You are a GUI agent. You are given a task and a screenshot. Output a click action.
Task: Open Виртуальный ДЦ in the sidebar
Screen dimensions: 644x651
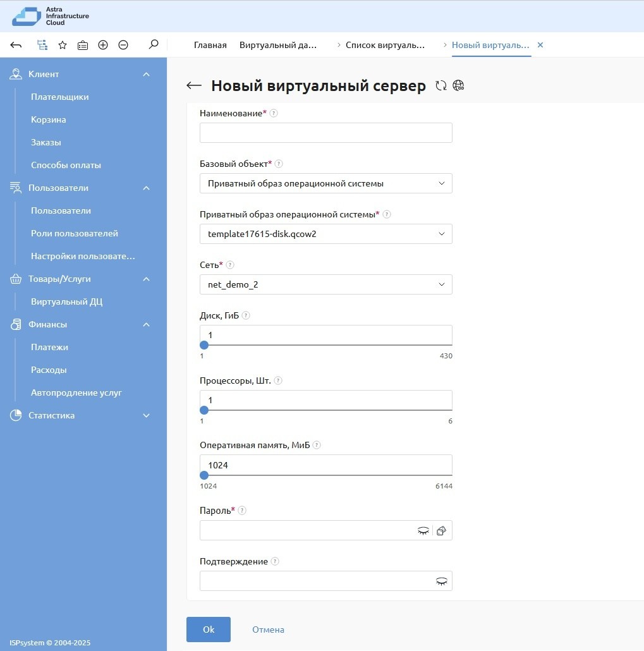pyautogui.click(x=66, y=301)
